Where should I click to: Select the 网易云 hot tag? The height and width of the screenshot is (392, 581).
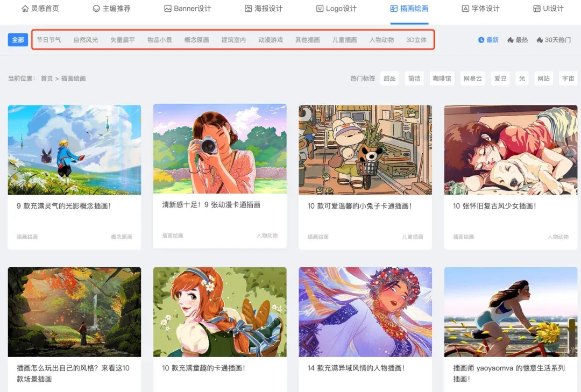(x=473, y=78)
